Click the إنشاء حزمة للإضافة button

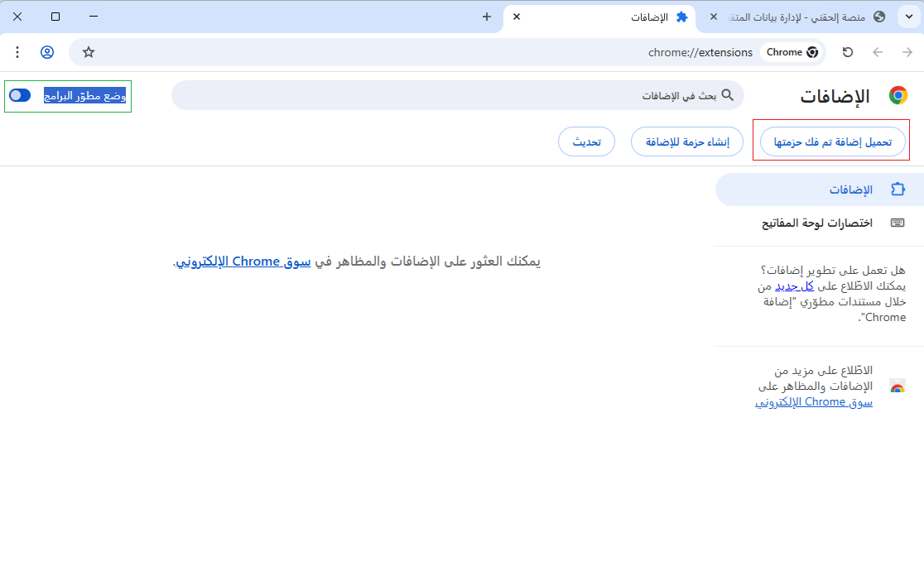tap(686, 141)
